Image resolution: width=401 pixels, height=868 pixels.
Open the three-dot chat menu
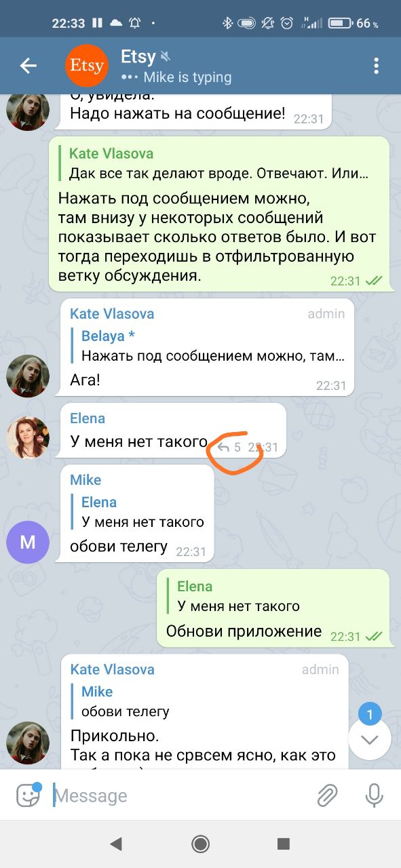coord(376,66)
